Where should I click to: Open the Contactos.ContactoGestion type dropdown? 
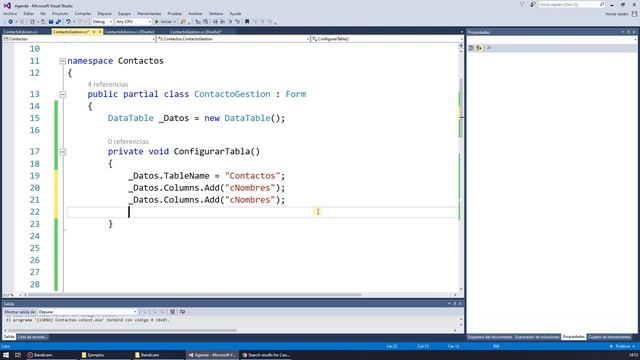click(233, 39)
